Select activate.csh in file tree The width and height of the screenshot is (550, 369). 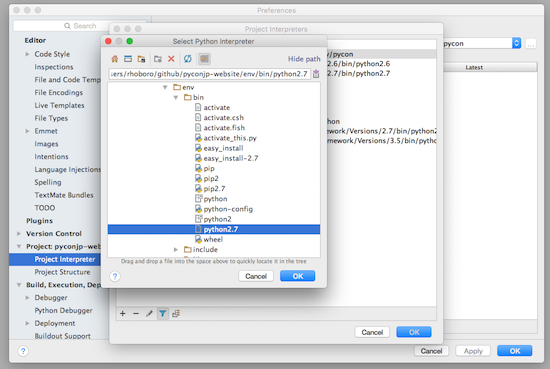coord(223,118)
